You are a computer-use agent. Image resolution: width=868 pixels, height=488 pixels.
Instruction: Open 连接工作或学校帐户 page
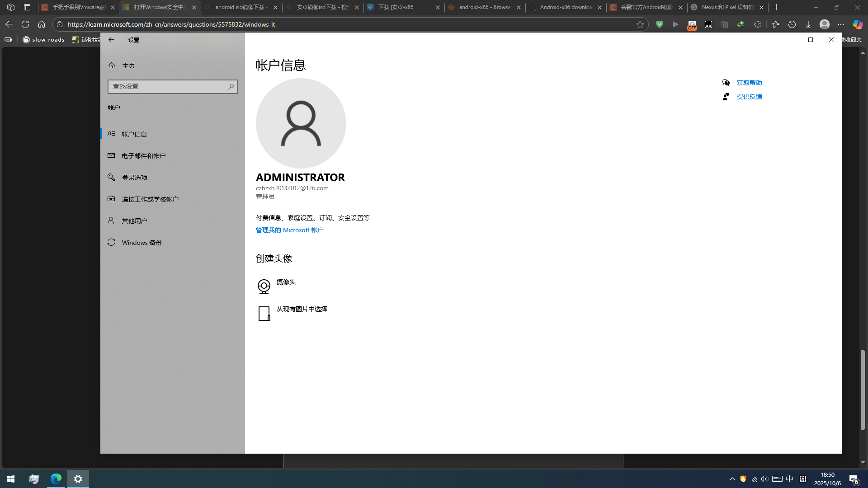[x=150, y=199]
